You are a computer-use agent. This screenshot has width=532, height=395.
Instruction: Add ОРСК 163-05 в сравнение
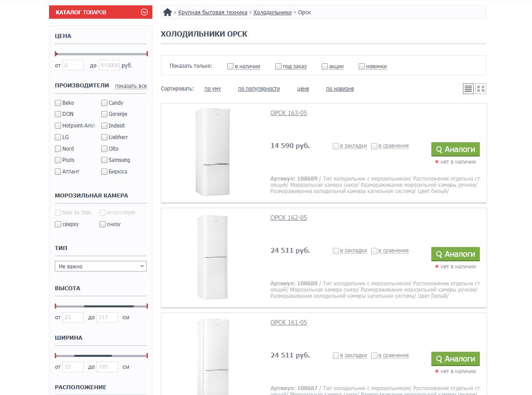[x=374, y=146]
